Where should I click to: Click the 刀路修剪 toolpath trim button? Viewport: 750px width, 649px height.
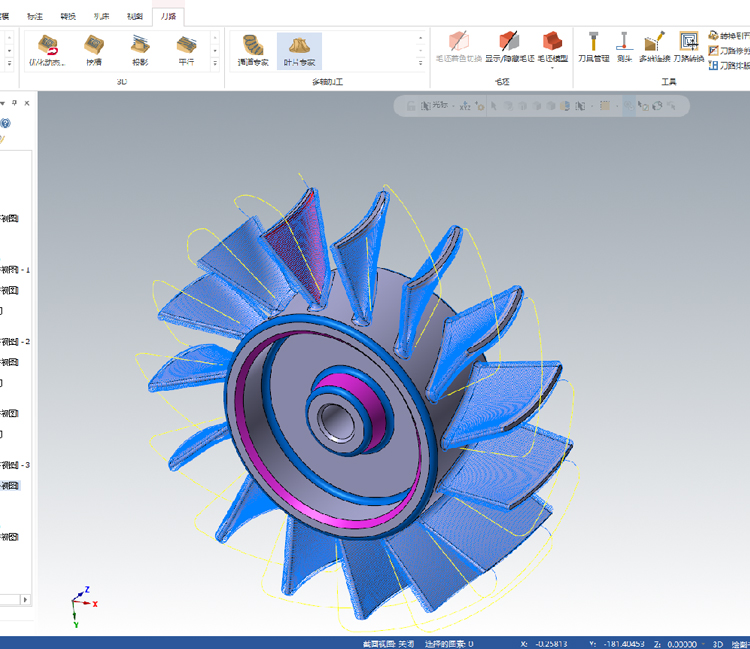729,50
